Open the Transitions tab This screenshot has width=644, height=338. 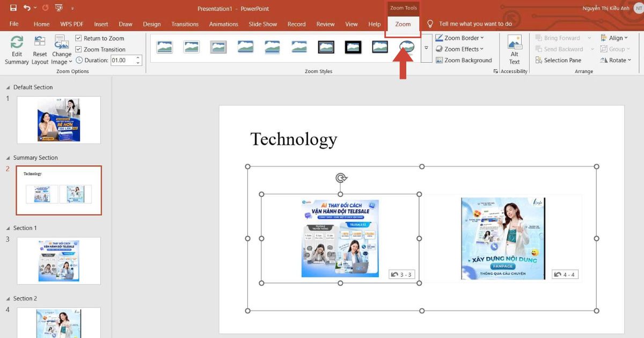tap(185, 24)
